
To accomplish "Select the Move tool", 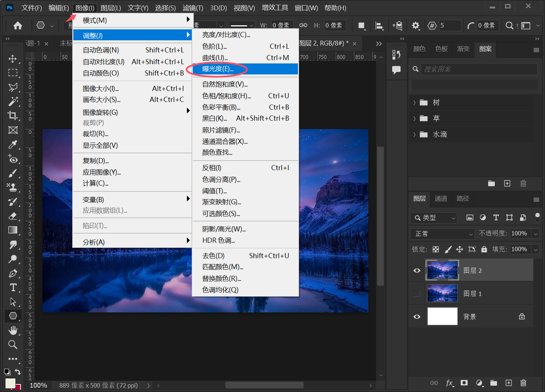I will tap(13, 59).
